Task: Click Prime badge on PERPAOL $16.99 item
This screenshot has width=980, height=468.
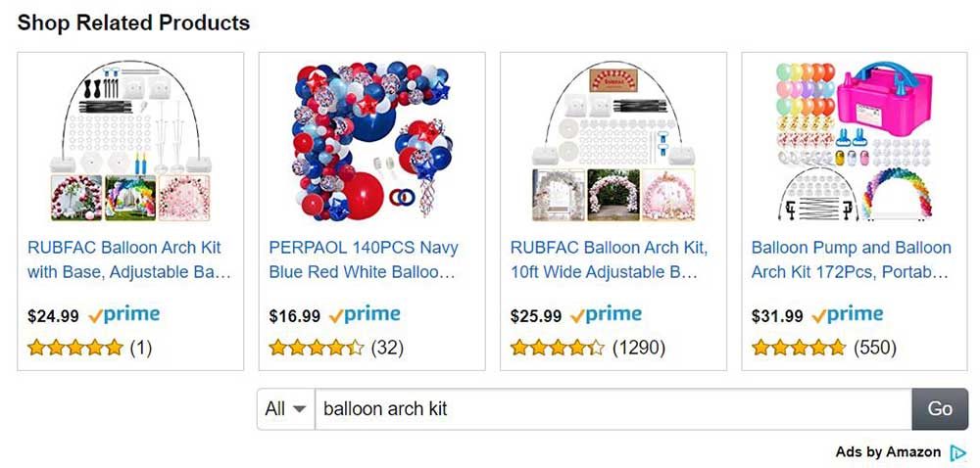Action: click(365, 315)
